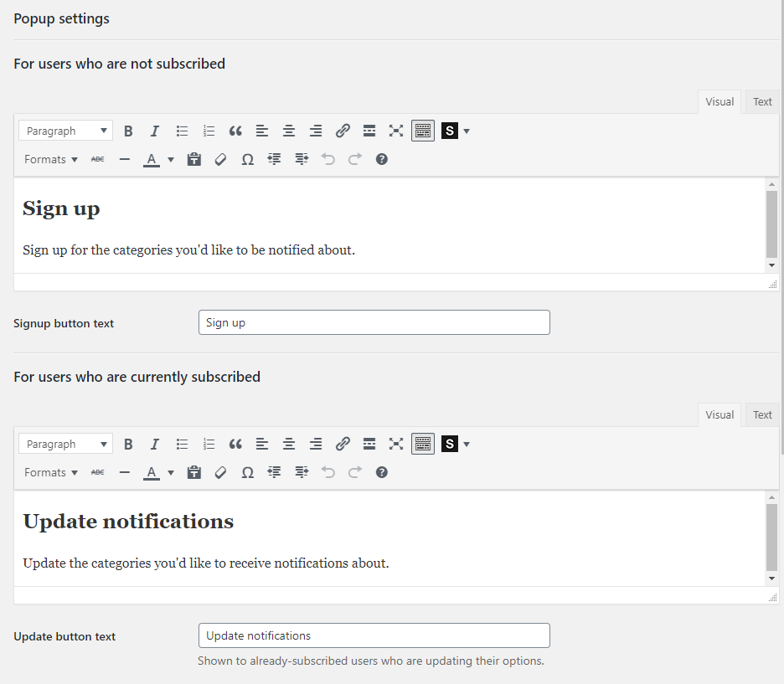
Task: Open the shortcode button's dropdown arrow
Action: 466,131
